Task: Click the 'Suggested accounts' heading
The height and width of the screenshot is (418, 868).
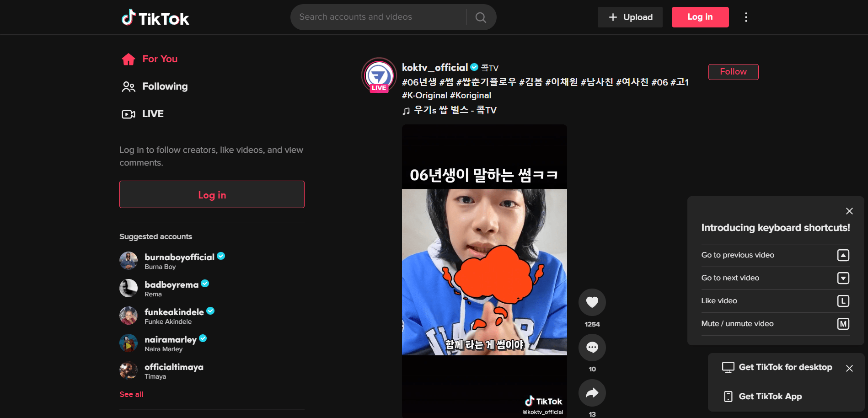Action: [x=155, y=236]
